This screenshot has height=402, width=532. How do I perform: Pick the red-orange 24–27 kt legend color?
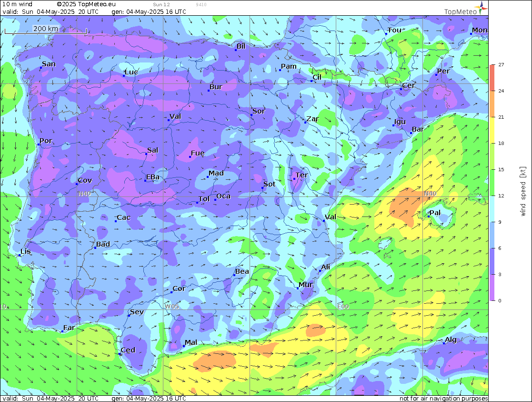tap(492, 77)
